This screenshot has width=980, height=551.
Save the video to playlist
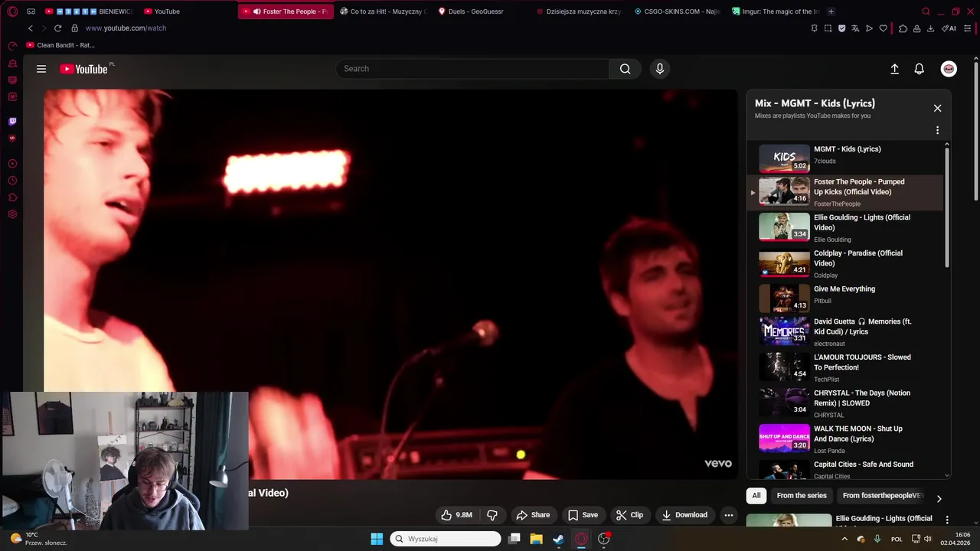[583, 515]
